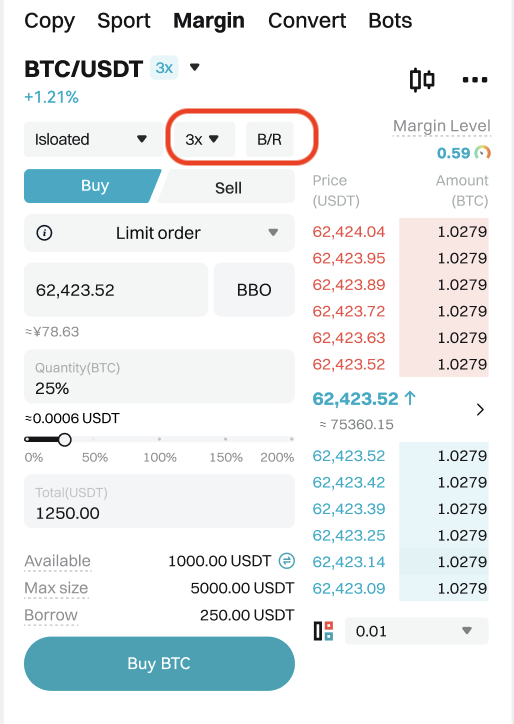Click the B/R button

[x=269, y=139]
